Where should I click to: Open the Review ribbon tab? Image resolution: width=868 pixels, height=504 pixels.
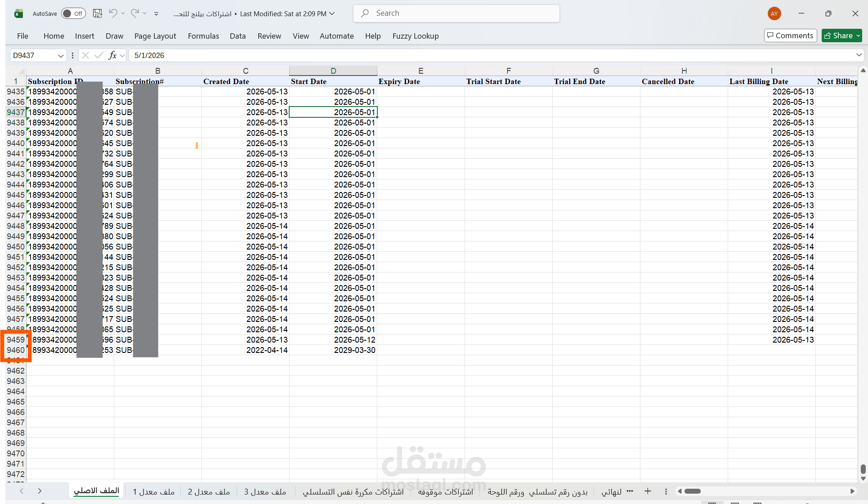(x=269, y=36)
